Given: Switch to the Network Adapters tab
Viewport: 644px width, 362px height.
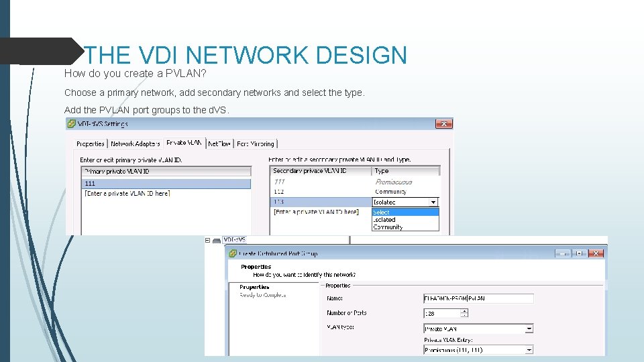Looking at the screenshot, I should (x=135, y=143).
